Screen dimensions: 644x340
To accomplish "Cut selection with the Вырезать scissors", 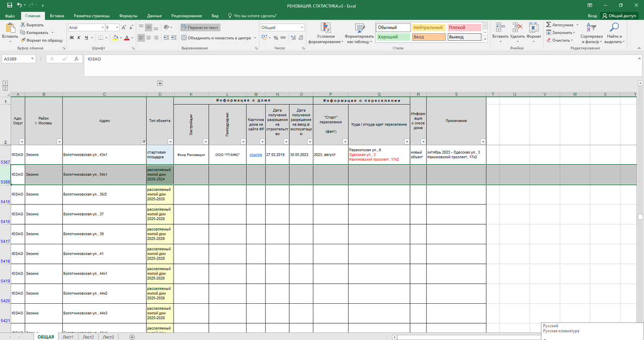I will point(32,25).
